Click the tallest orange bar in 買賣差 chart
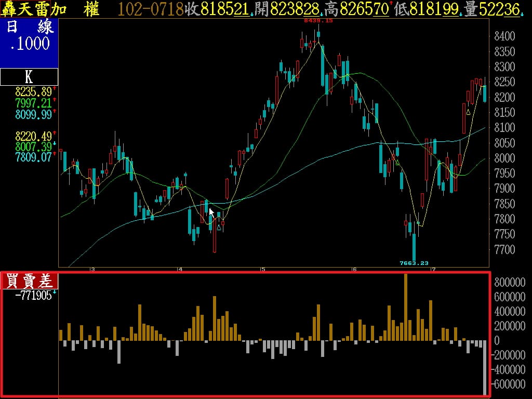 click(x=405, y=307)
